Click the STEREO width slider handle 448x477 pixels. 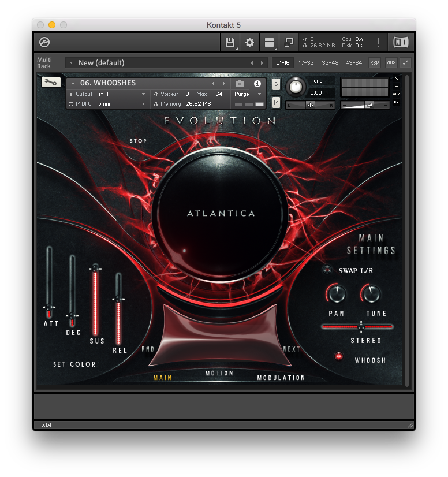click(361, 326)
